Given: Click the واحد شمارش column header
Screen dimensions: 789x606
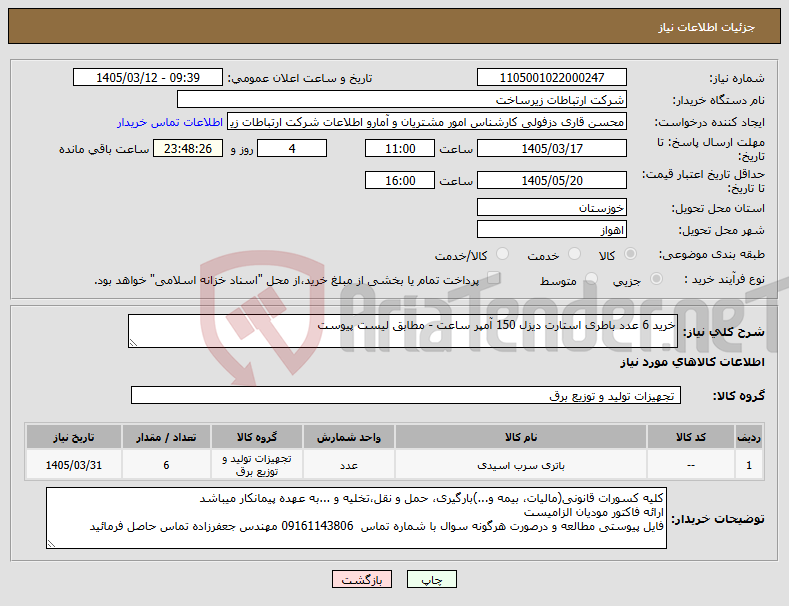Looking at the screenshot, I should (x=349, y=437).
